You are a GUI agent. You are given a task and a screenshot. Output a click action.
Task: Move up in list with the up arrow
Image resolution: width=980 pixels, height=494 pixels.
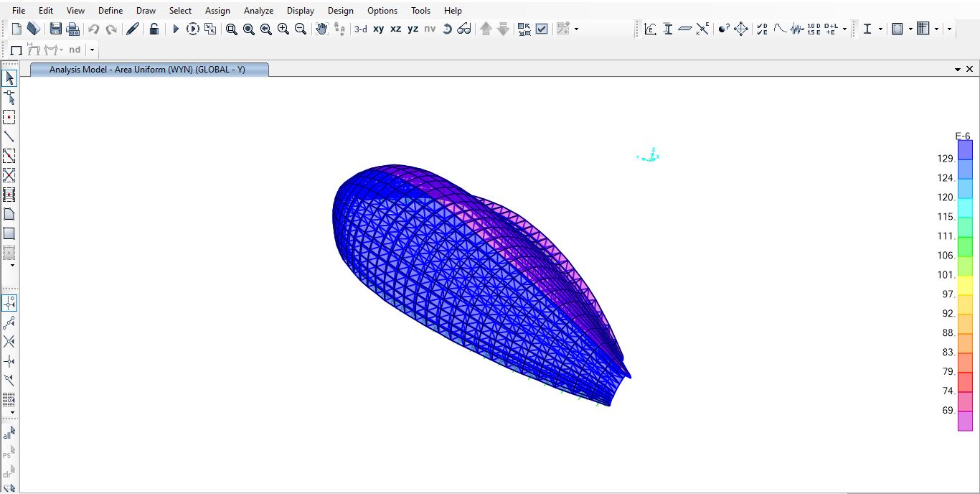point(486,29)
